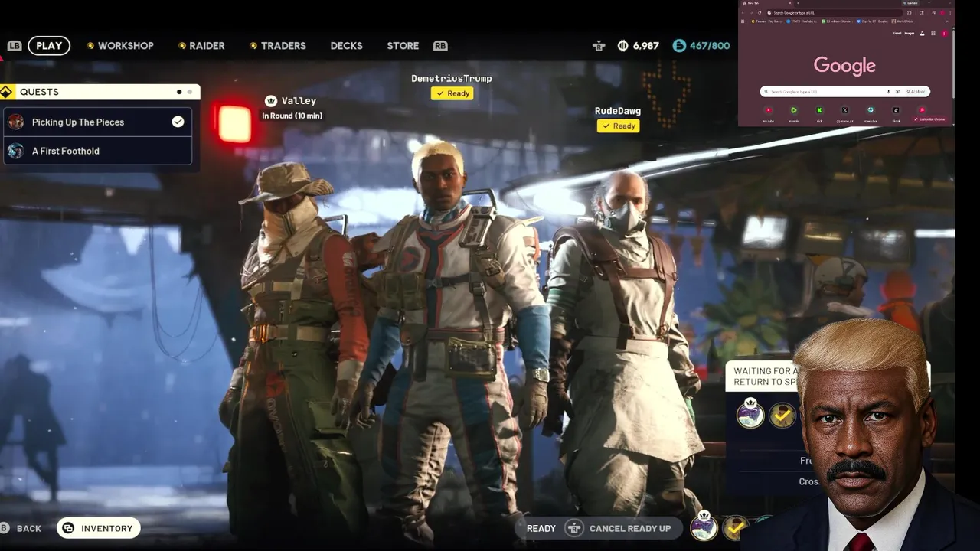Viewport: 980px width, 551px height.
Task: Open the Images link on Google page
Action: click(910, 34)
